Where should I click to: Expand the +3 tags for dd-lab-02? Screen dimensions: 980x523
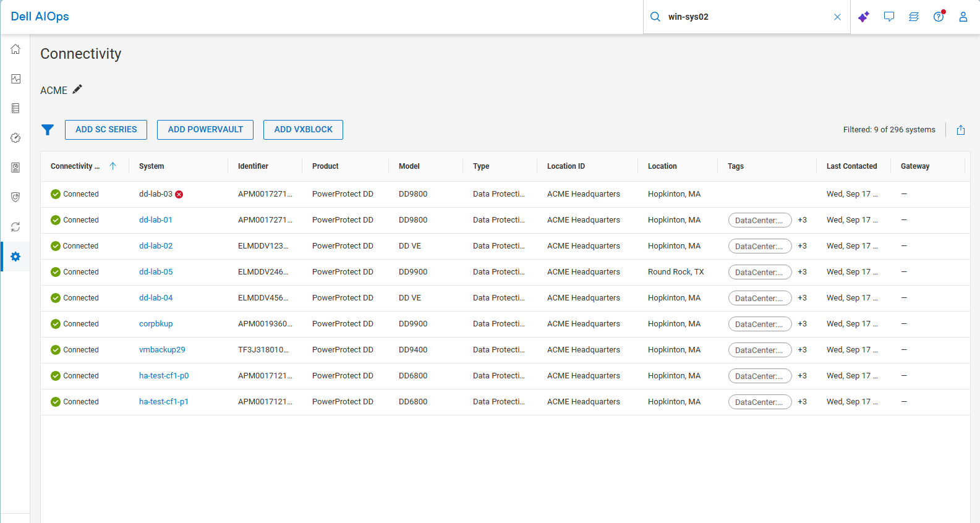point(802,246)
